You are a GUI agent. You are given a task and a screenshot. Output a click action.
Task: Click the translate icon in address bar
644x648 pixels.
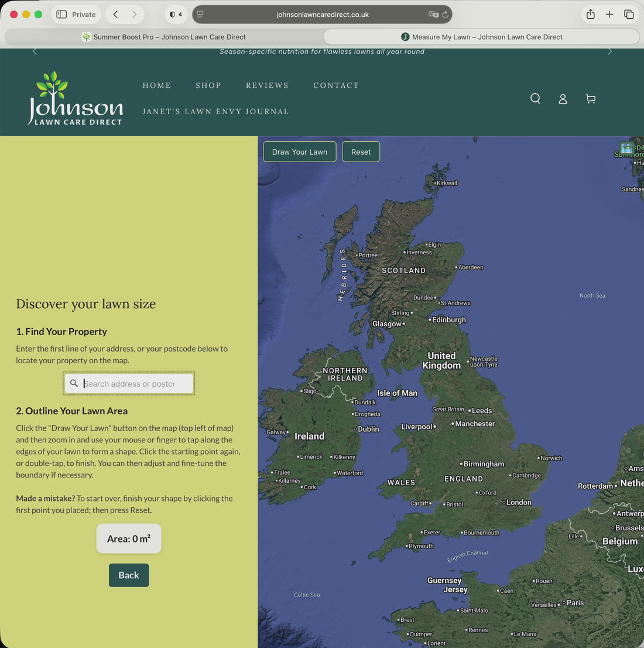tap(433, 15)
